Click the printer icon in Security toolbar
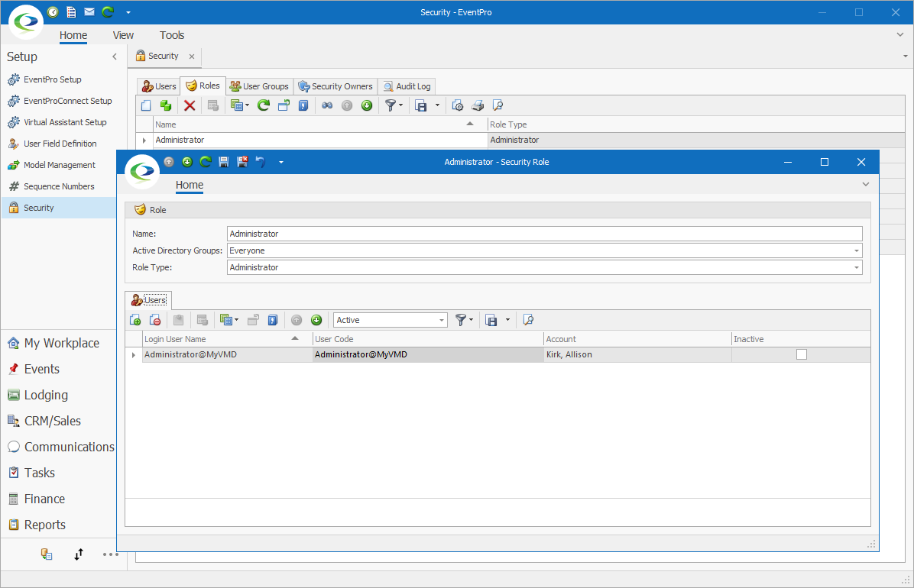 coord(478,105)
